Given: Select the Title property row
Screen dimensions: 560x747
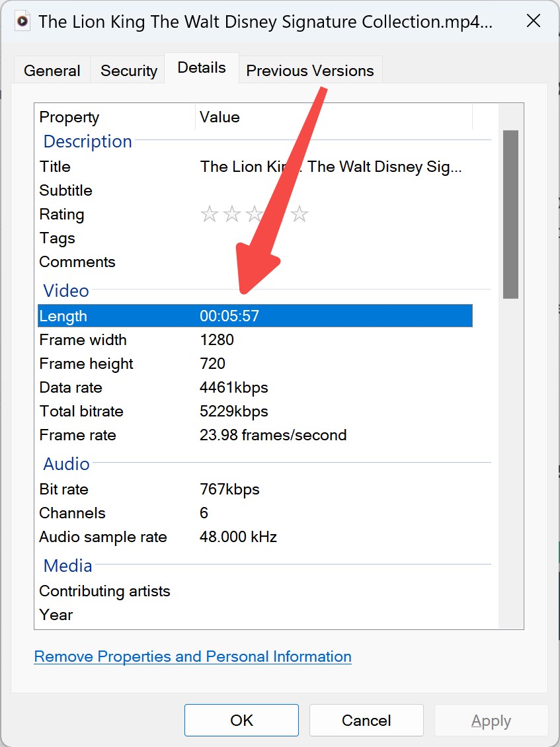Looking at the screenshot, I should coord(255,167).
